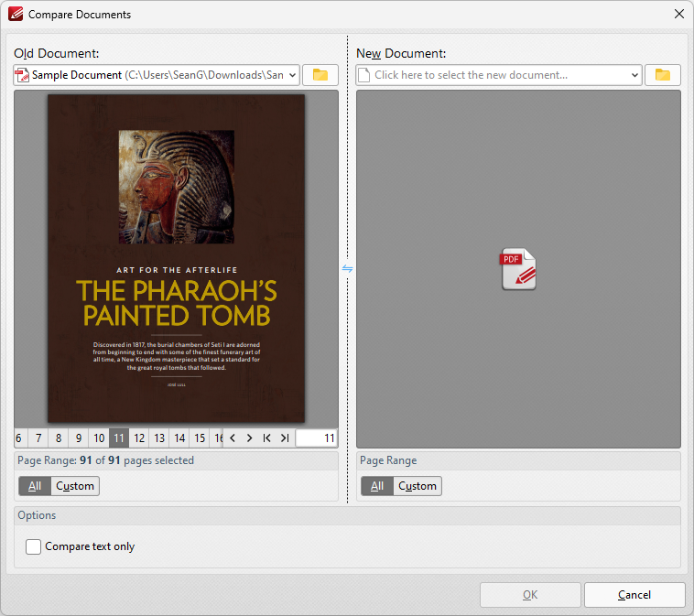Image resolution: width=694 pixels, height=616 pixels.
Task: Enable Compare text only checkbox
Action: pos(33,546)
